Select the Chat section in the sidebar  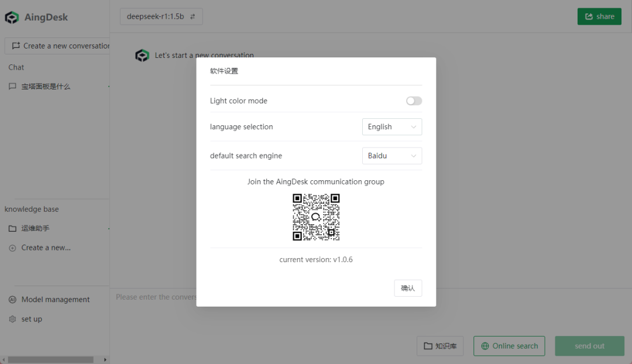tap(16, 67)
